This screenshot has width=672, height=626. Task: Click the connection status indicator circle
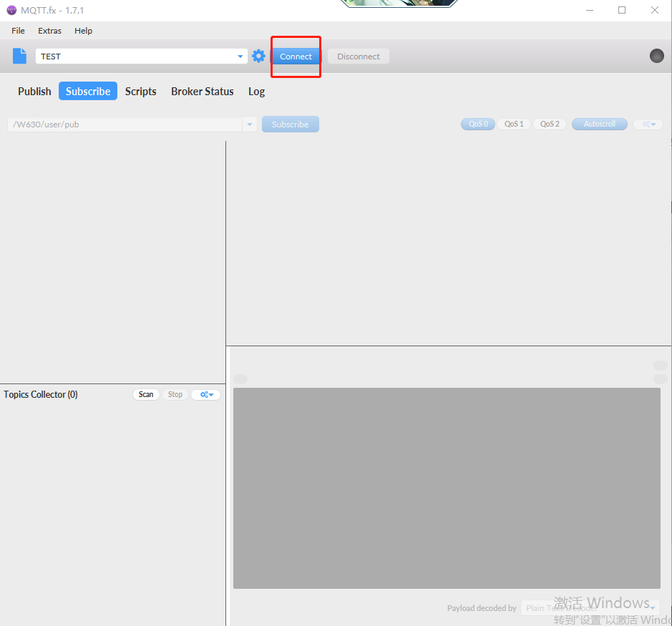coord(656,57)
